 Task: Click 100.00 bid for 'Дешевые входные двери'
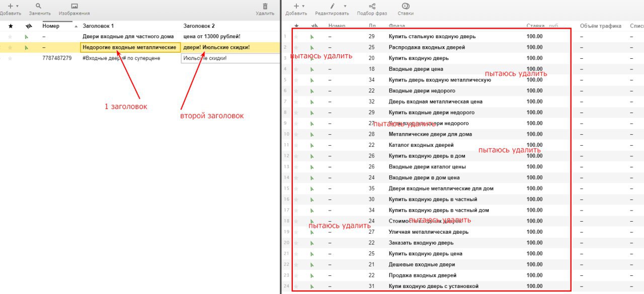(x=534, y=265)
